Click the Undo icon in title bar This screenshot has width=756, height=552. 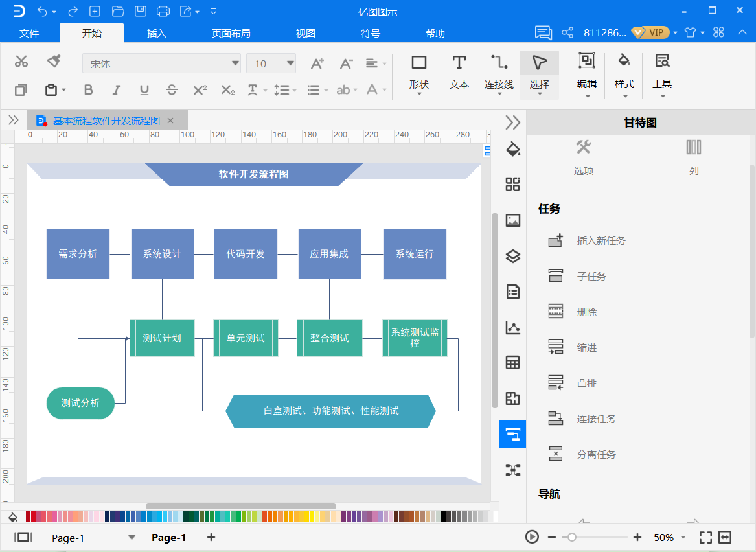(42, 11)
